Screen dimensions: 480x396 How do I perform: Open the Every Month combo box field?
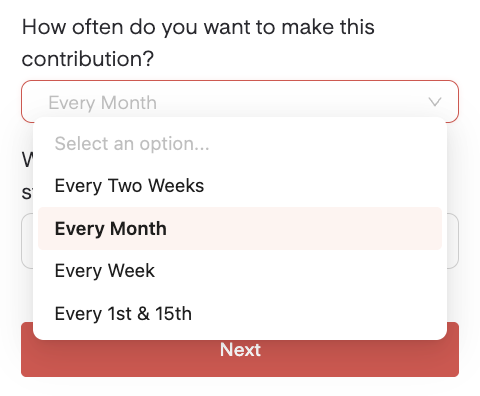tap(240, 101)
